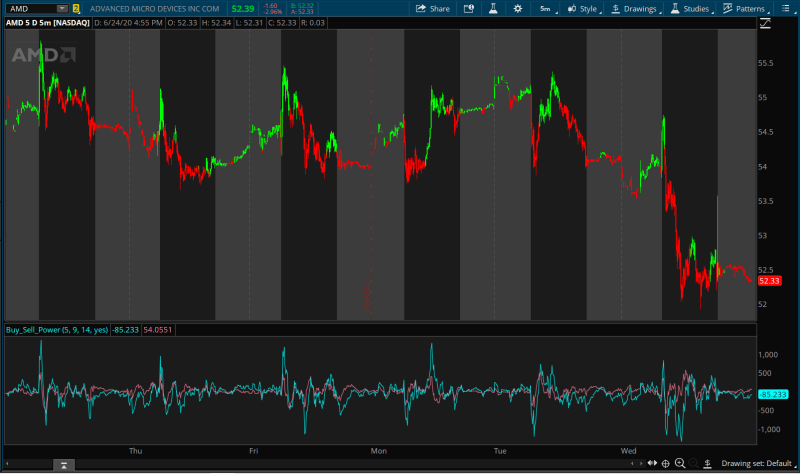This screenshot has height=474, width=800.
Task: Click the L: 52.31 low value
Action: [249, 23]
